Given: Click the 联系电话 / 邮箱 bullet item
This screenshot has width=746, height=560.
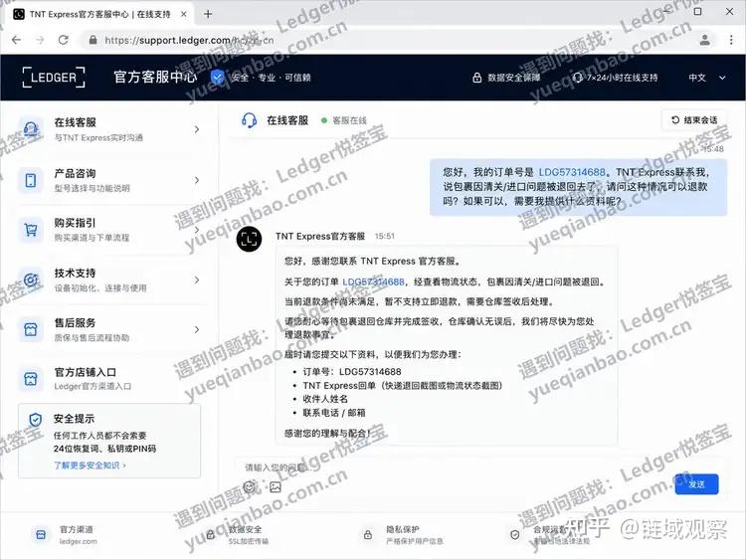Looking at the screenshot, I should pos(334,413).
